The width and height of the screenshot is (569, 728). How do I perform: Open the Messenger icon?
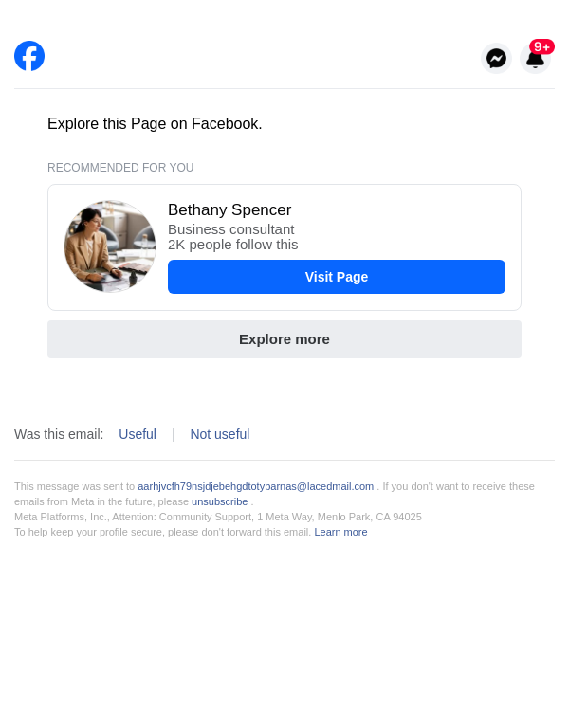point(496,58)
